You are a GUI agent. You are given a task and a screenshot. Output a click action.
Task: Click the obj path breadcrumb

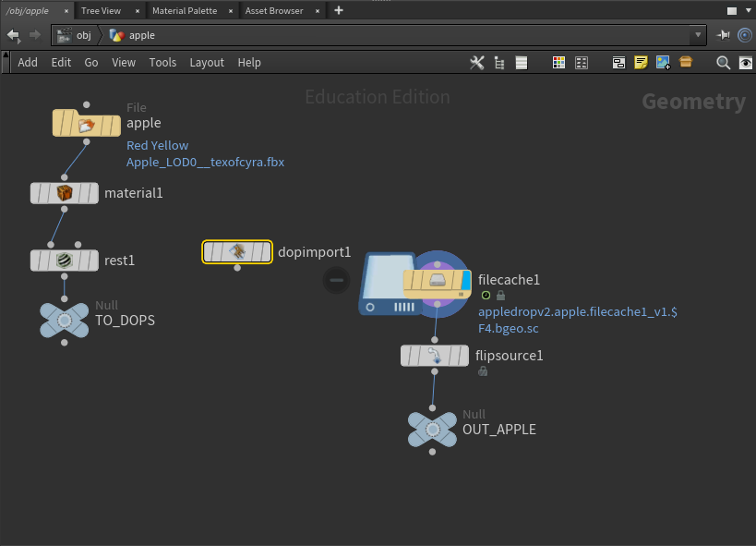click(x=74, y=35)
